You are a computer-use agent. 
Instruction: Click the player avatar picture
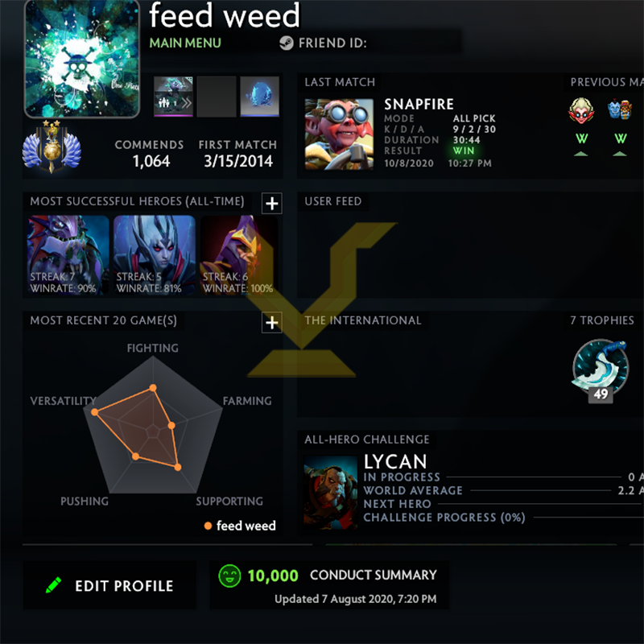82,59
